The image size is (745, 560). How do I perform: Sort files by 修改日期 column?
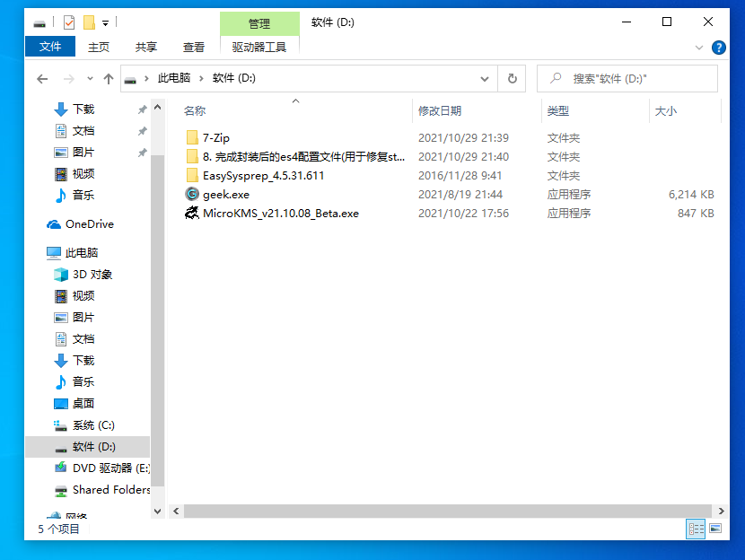(440, 110)
